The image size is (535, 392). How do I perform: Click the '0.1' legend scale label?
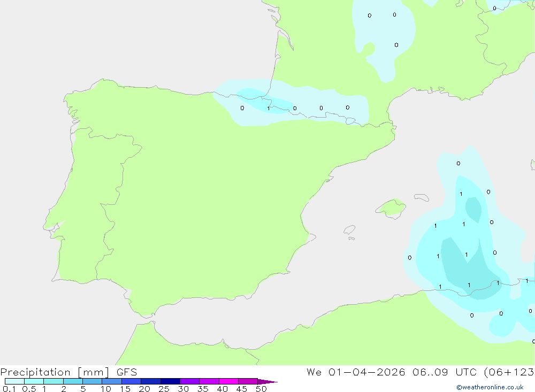coord(9,389)
